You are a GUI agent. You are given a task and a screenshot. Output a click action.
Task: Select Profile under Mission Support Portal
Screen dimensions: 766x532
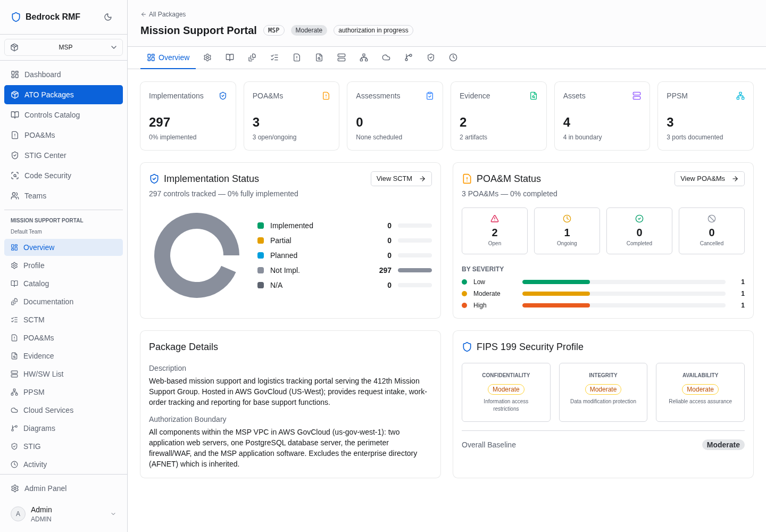pos(63,265)
